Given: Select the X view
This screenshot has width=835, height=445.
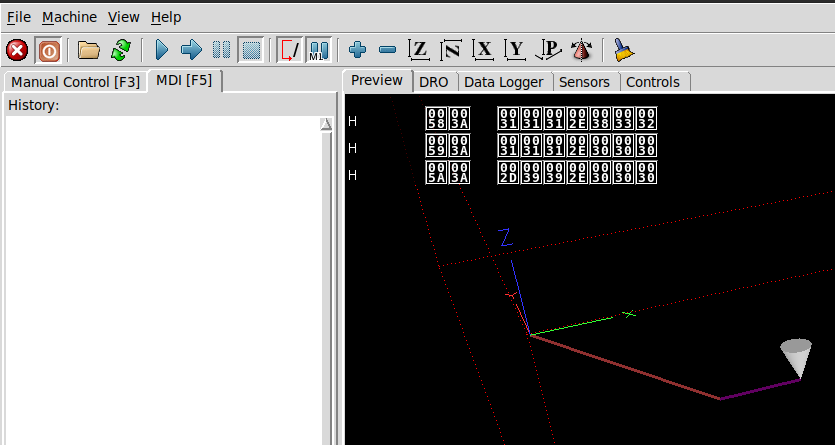Looking at the screenshot, I should pyautogui.click(x=483, y=50).
